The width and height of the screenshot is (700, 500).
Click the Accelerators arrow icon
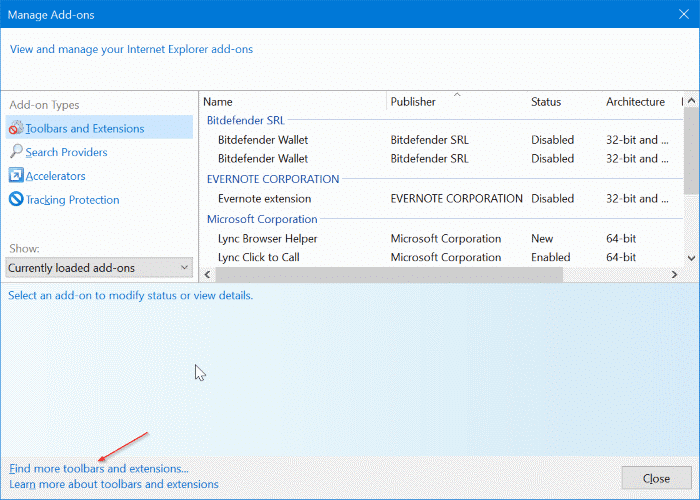pos(16,175)
